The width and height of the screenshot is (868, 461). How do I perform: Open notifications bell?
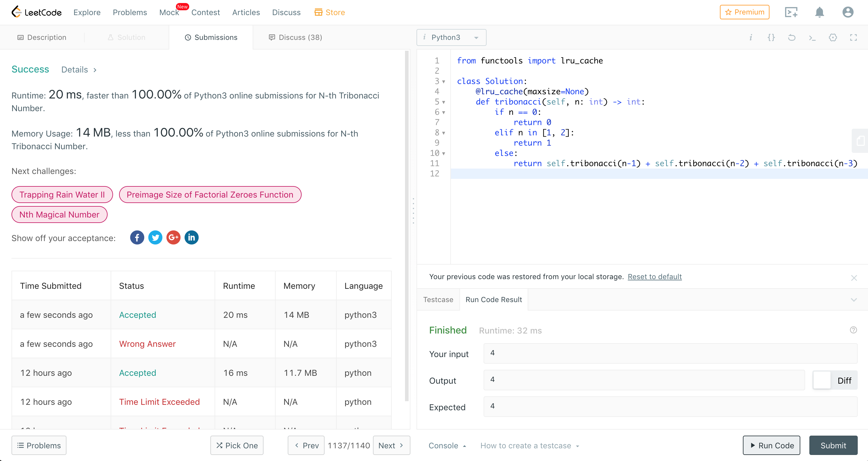819,12
